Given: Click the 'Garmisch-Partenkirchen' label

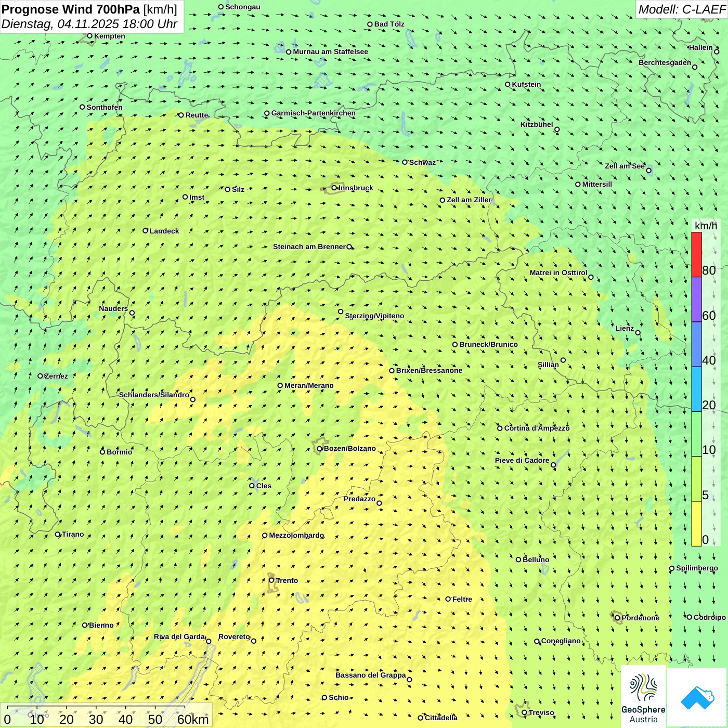Looking at the screenshot, I should [x=314, y=113].
